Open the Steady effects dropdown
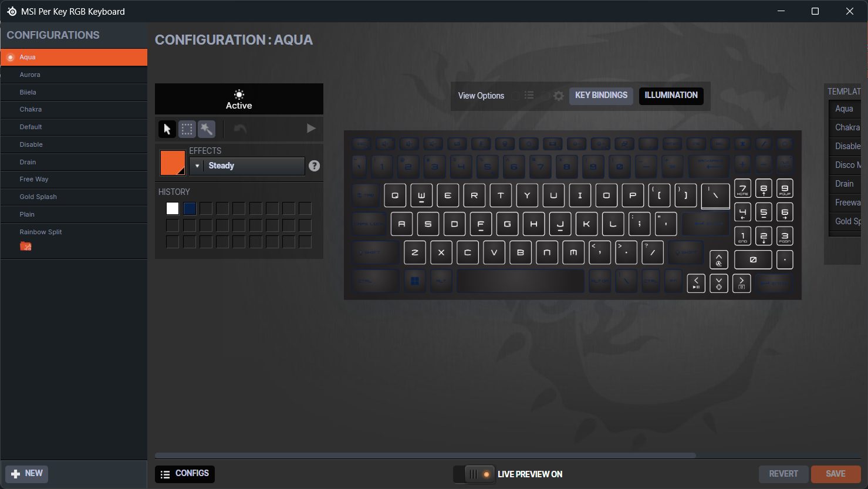868x489 pixels. [x=247, y=166]
